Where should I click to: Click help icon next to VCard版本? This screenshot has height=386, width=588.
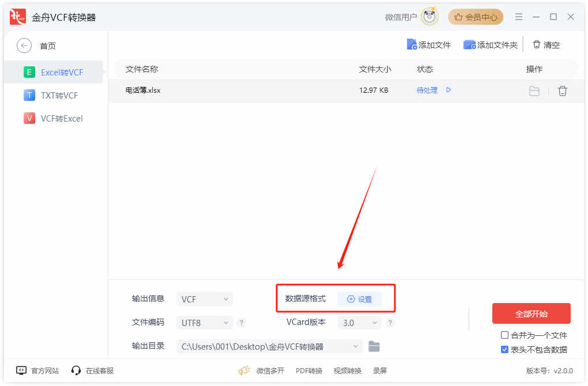click(x=390, y=323)
